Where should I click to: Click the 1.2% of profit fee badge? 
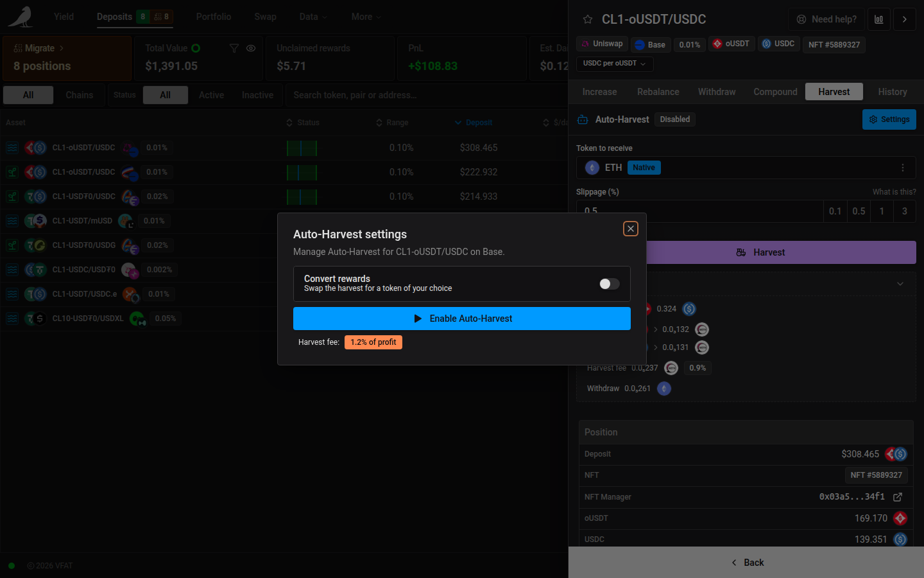click(x=373, y=342)
